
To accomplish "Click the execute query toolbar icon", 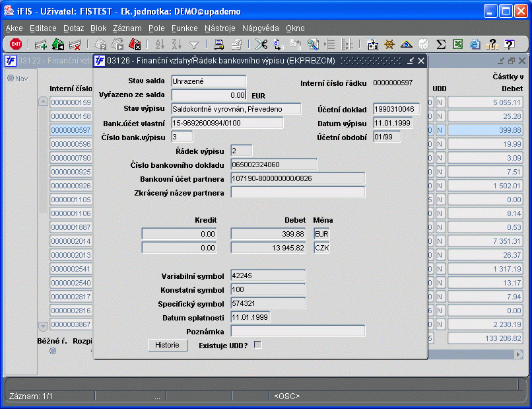I will [117, 44].
